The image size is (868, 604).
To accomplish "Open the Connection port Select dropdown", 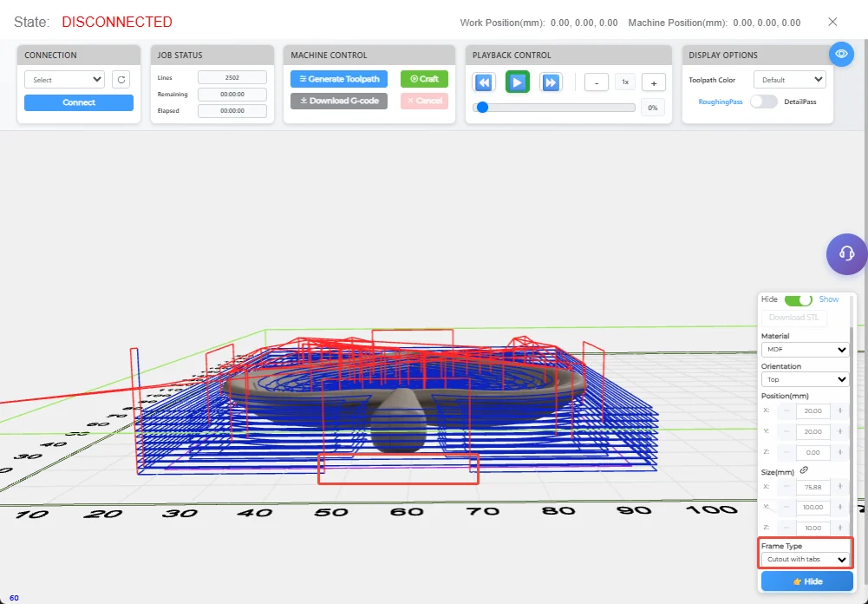I will tap(64, 79).
